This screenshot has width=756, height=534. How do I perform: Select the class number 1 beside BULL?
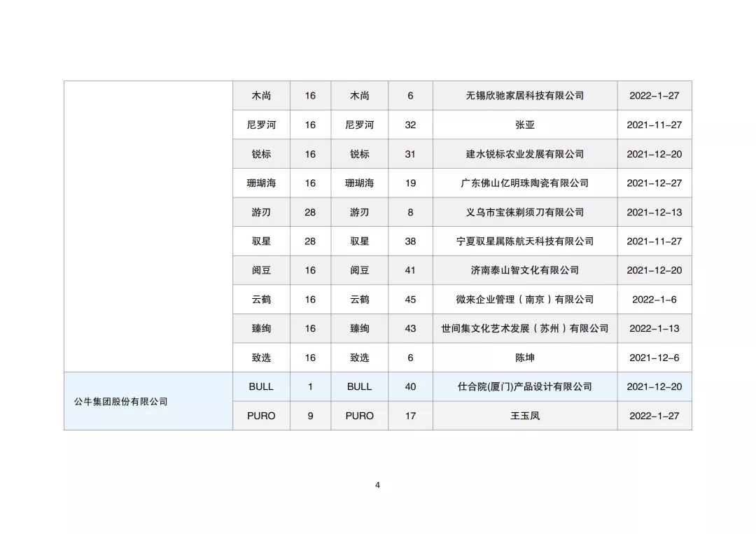point(310,386)
